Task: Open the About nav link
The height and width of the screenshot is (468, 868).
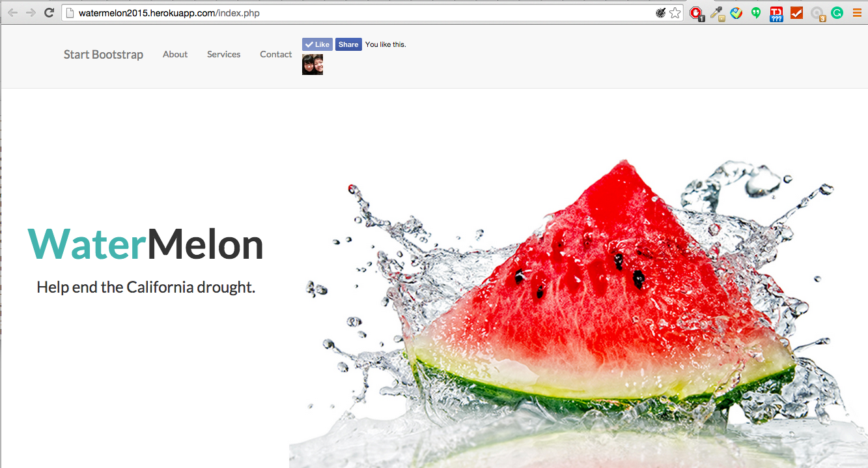Action: (175, 55)
